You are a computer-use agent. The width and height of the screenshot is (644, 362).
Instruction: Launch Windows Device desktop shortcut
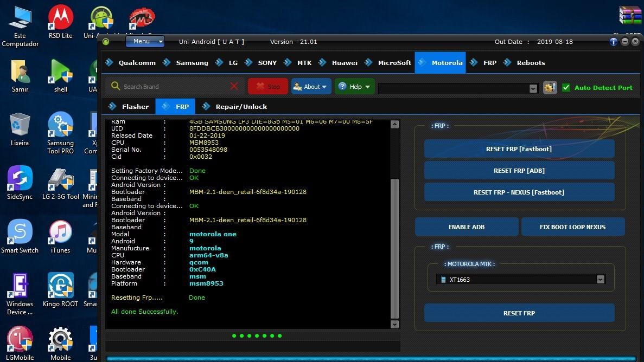click(x=20, y=294)
